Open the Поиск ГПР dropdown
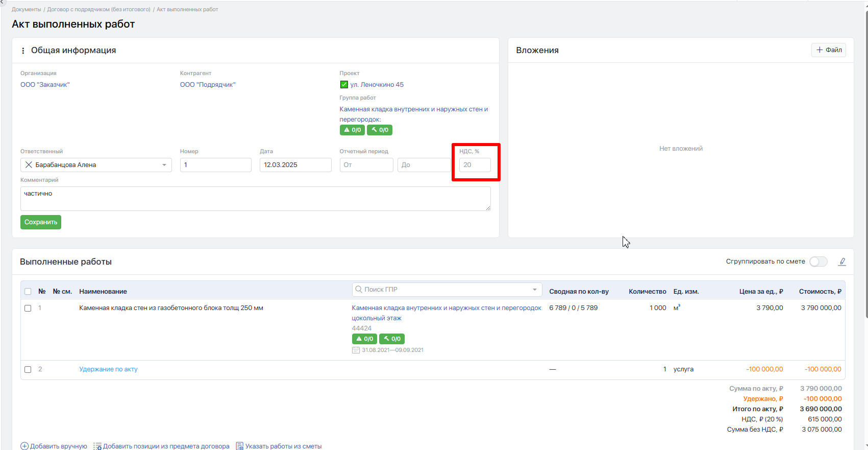This screenshot has width=868, height=450. (534, 290)
